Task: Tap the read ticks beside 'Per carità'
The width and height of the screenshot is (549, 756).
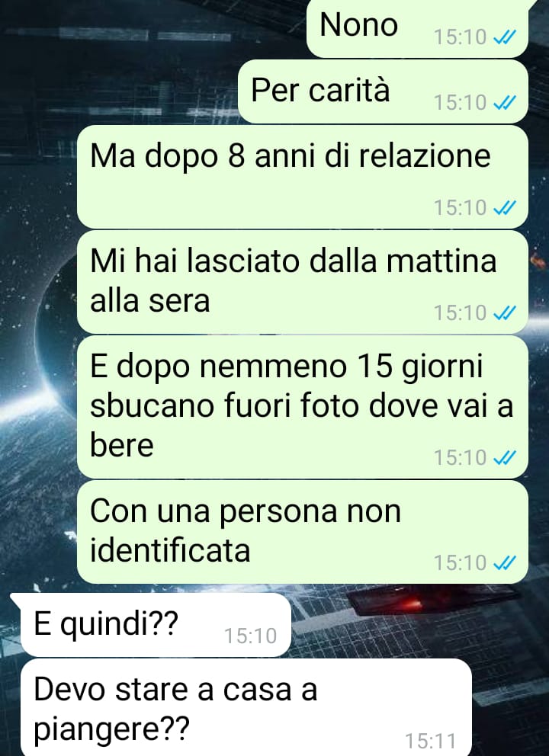Action: [x=505, y=103]
